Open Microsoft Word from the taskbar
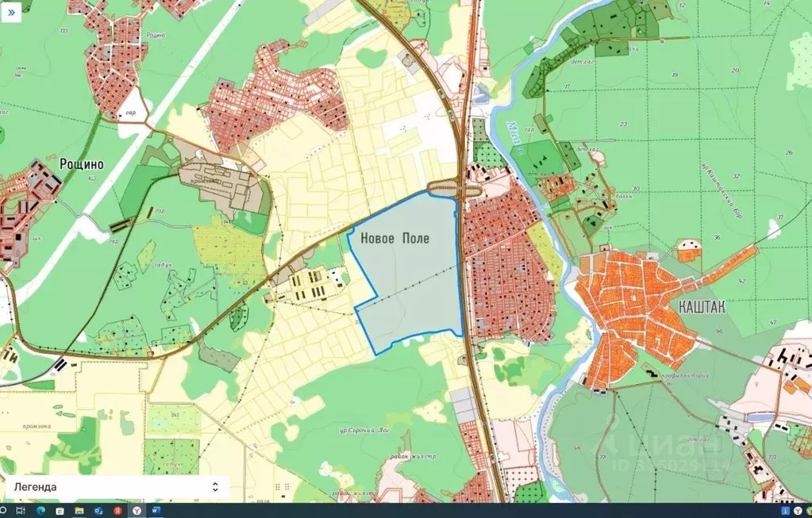 tap(156, 510)
